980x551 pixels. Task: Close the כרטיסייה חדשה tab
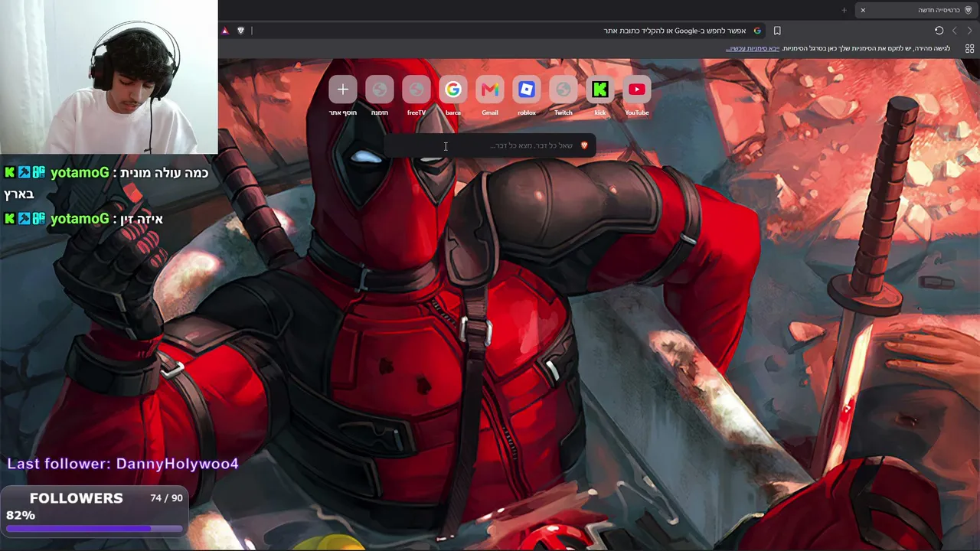[863, 10]
